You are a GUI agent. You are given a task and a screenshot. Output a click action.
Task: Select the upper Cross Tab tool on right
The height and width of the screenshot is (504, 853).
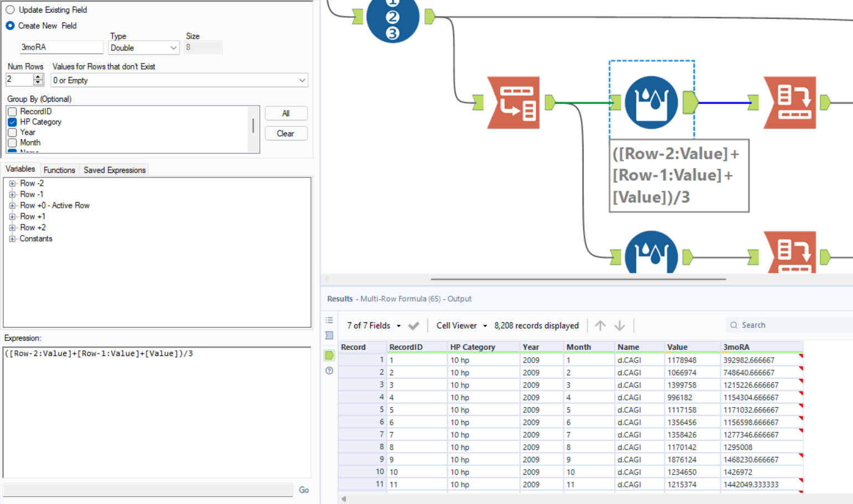coord(790,103)
